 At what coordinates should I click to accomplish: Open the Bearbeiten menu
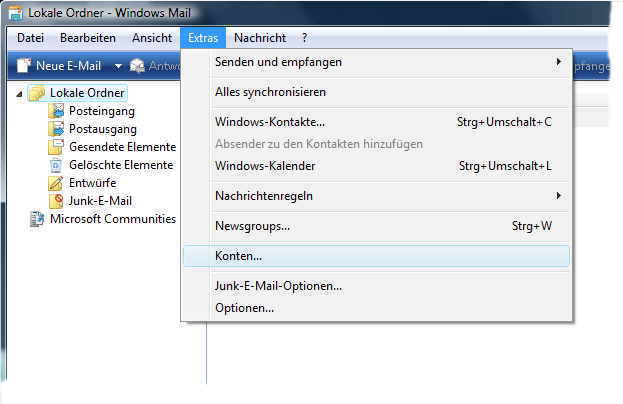pyautogui.click(x=88, y=38)
